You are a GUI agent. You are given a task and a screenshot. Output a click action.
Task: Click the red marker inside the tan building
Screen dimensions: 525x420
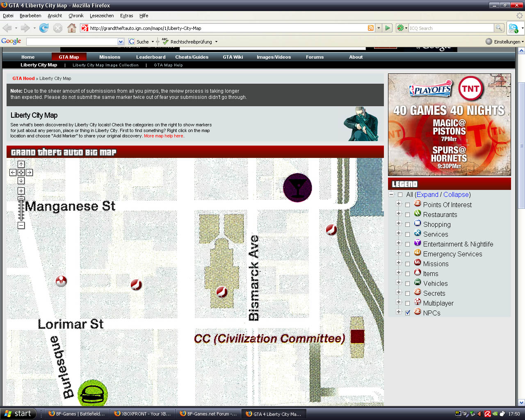[x=221, y=292]
